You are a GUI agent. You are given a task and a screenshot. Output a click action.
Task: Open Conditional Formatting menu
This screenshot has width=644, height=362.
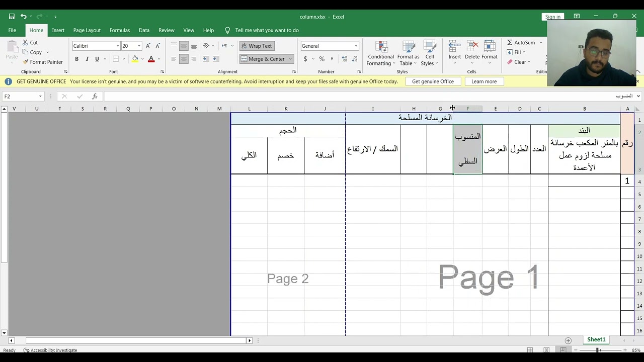pyautogui.click(x=381, y=53)
